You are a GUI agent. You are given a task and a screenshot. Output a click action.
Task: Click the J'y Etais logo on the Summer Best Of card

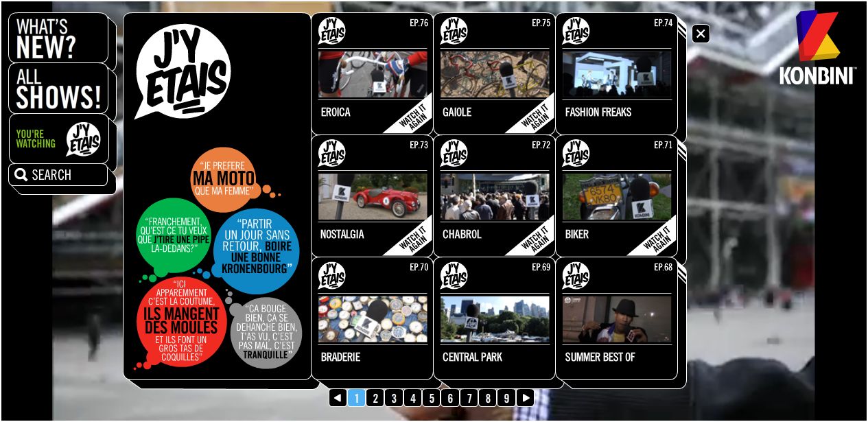pyautogui.click(x=576, y=276)
